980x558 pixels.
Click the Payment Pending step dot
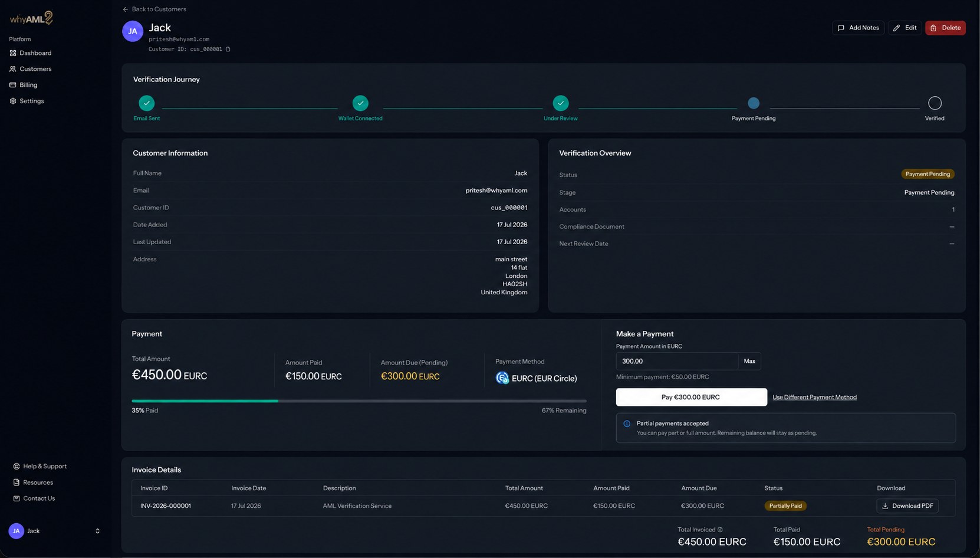(x=754, y=103)
